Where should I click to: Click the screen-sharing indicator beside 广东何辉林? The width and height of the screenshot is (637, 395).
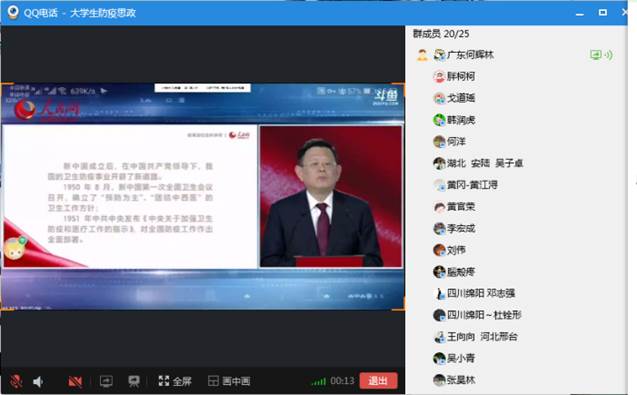(601, 54)
